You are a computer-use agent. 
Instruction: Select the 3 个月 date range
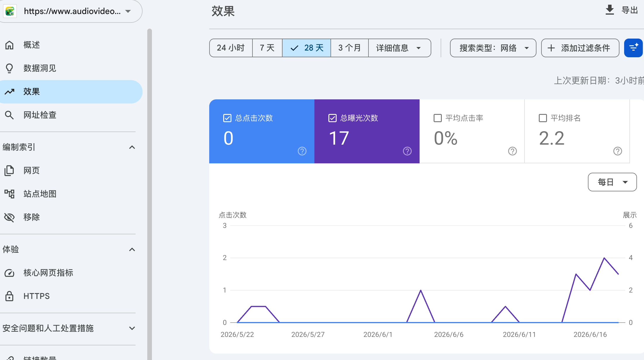pyautogui.click(x=349, y=48)
